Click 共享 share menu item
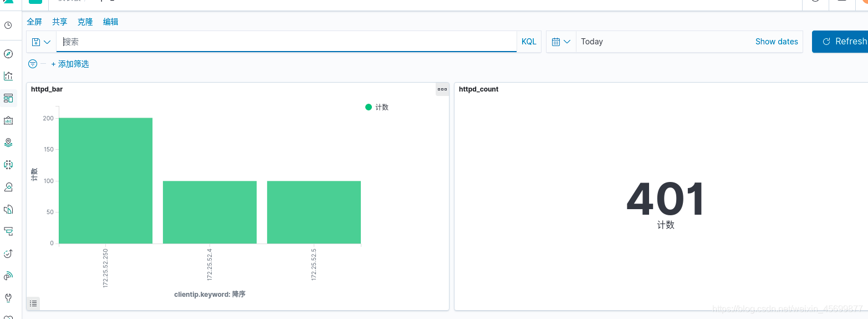Screen dimensions: 868x319 [60, 22]
